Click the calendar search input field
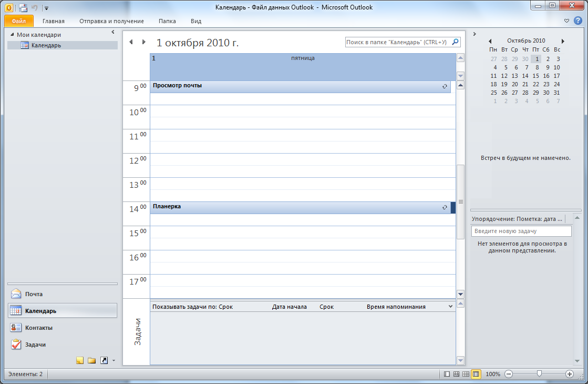This screenshot has height=384, width=588. point(397,42)
